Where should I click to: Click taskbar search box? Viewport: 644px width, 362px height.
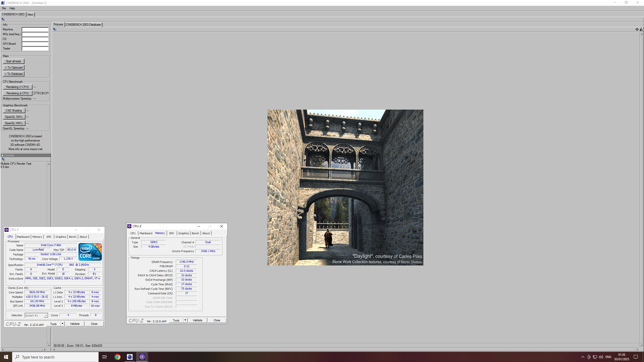click(x=55, y=357)
